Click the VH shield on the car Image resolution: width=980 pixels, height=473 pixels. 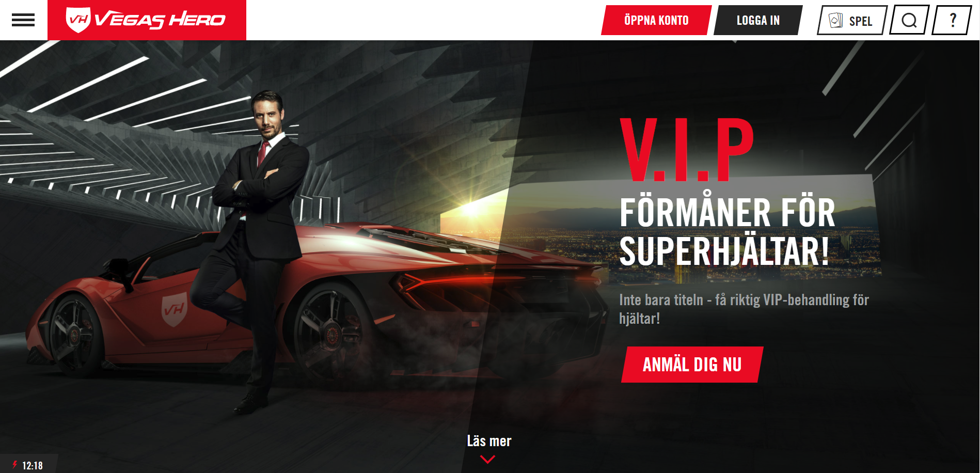[x=175, y=309]
